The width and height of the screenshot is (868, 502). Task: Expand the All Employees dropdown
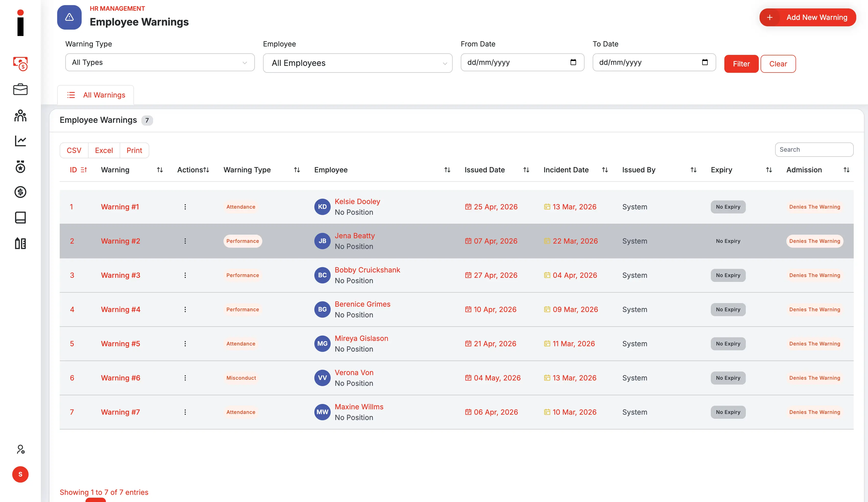[x=357, y=63]
